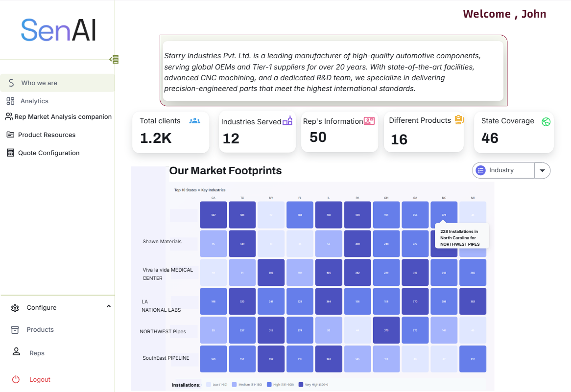
Task: Open Product Resources via its folder icon
Action: point(11,135)
